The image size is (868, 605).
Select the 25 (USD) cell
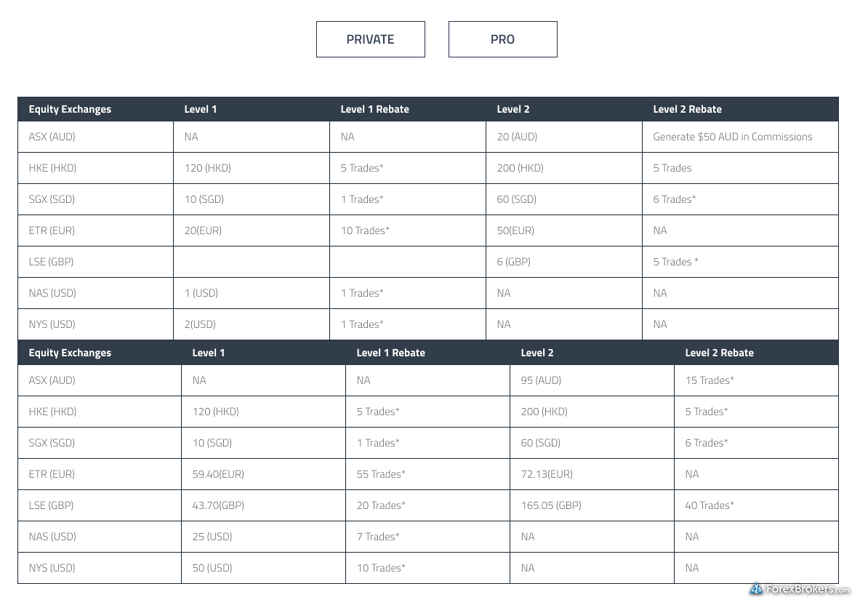[x=263, y=537]
